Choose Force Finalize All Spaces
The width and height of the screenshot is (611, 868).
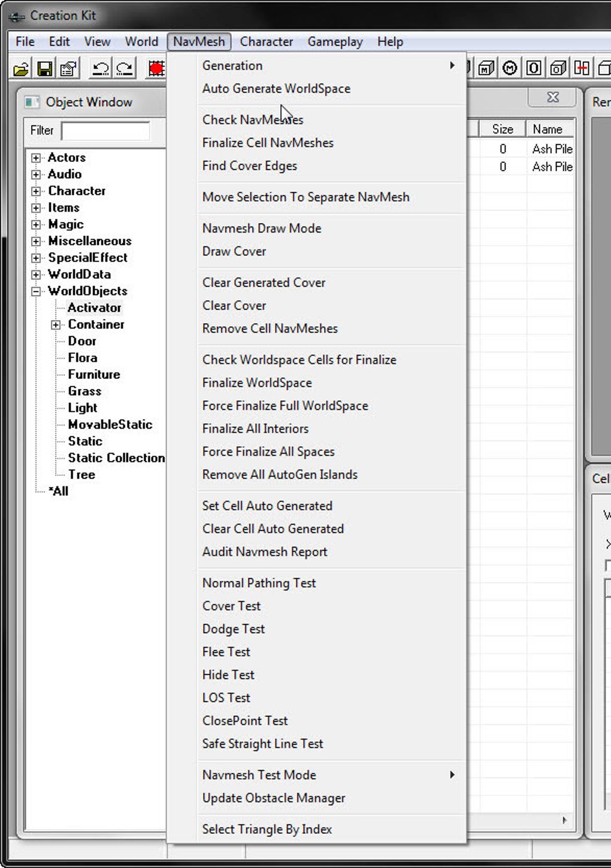[332, 451]
